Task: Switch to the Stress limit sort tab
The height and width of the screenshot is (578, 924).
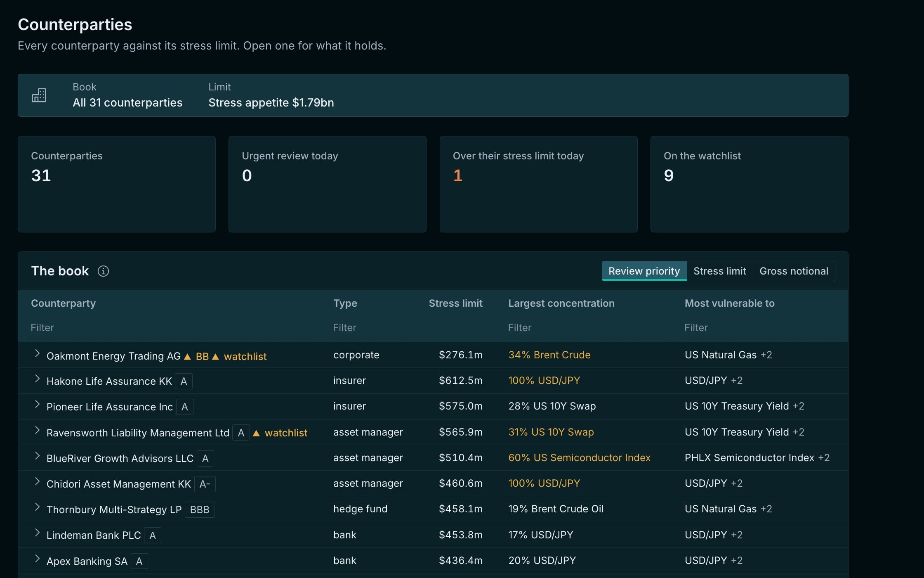Action: (x=720, y=271)
